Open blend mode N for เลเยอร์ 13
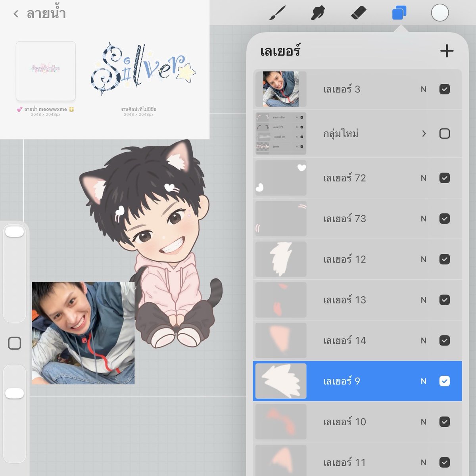This screenshot has height=476, width=476. 424,300
